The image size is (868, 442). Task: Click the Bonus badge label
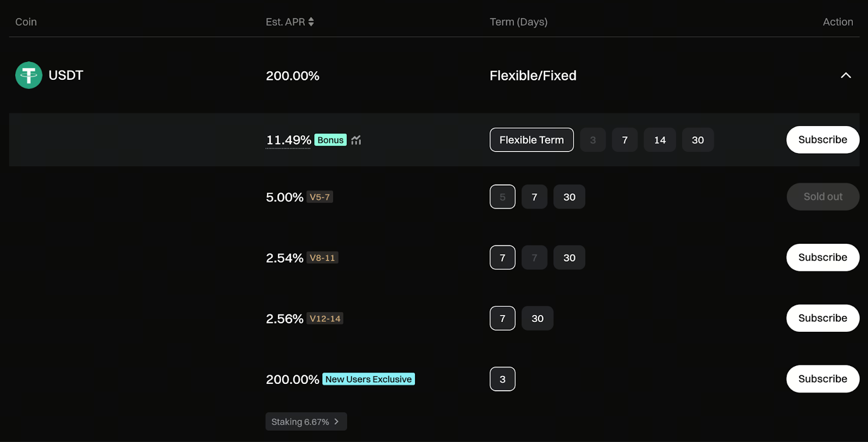coord(330,140)
